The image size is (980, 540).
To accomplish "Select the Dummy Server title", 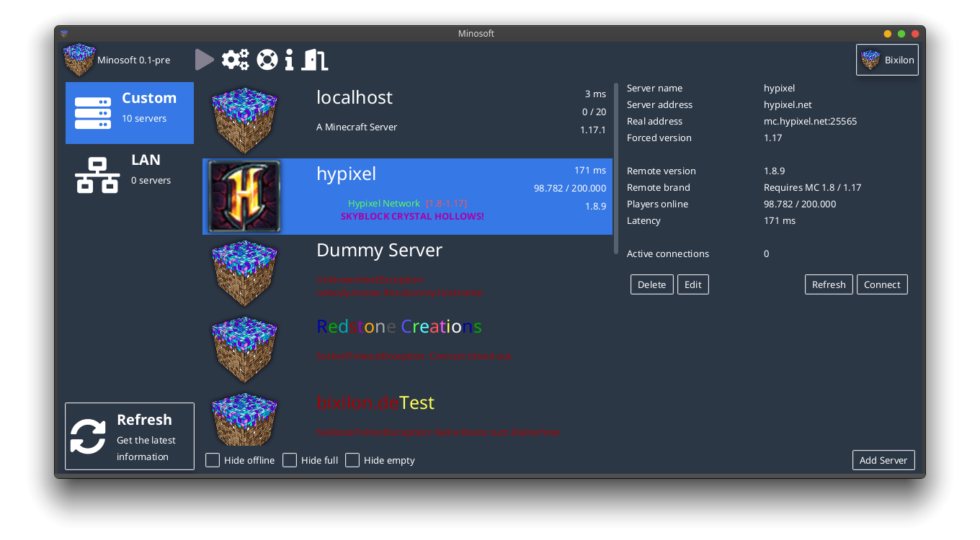I will [x=379, y=251].
